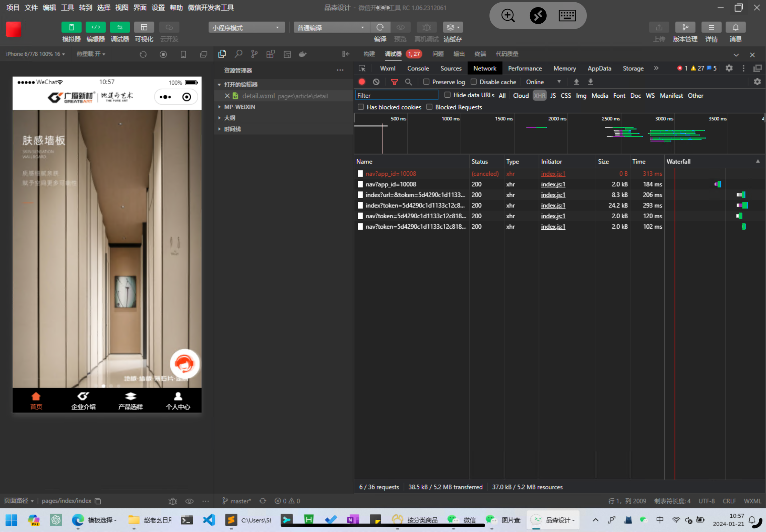Screen dimensions: 766x532
Task: Select the JS filter type button
Action: 553,96
